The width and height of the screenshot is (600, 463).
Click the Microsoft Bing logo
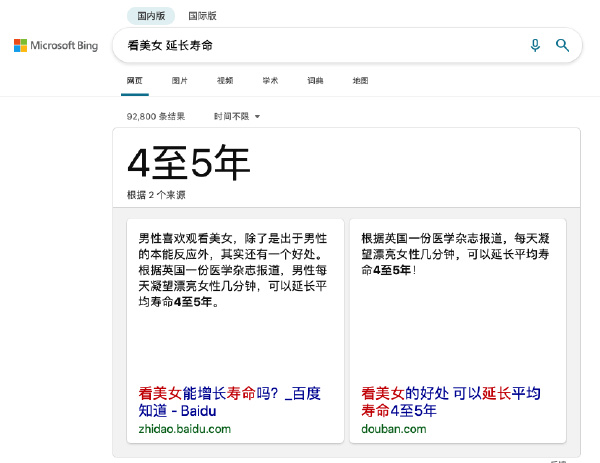(x=56, y=46)
